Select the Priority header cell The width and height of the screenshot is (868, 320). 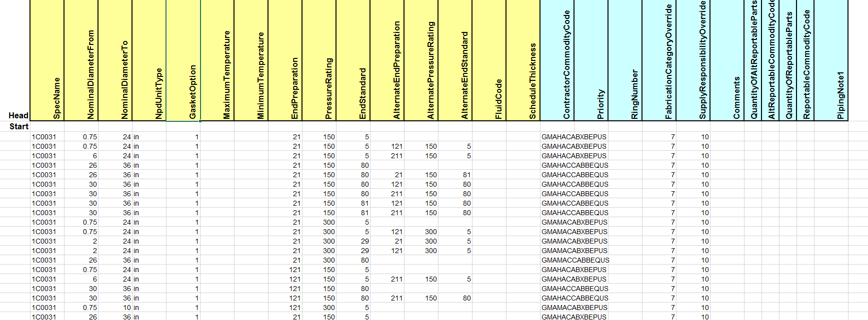(x=591, y=60)
